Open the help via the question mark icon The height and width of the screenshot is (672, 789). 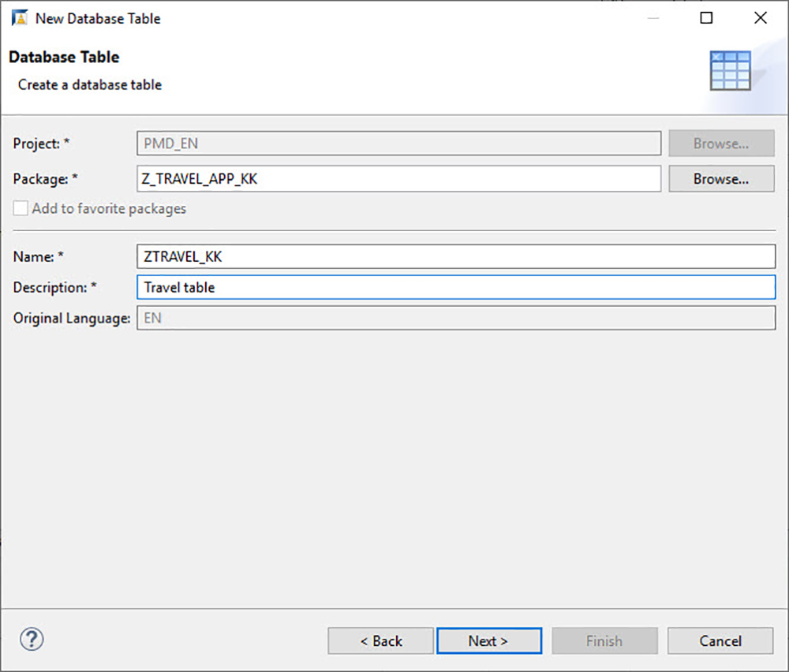[31, 640]
